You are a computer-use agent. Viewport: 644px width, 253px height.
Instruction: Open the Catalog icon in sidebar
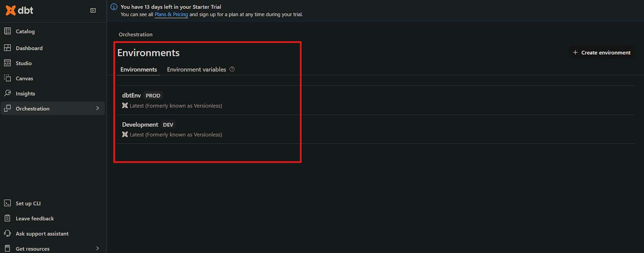pyautogui.click(x=7, y=31)
